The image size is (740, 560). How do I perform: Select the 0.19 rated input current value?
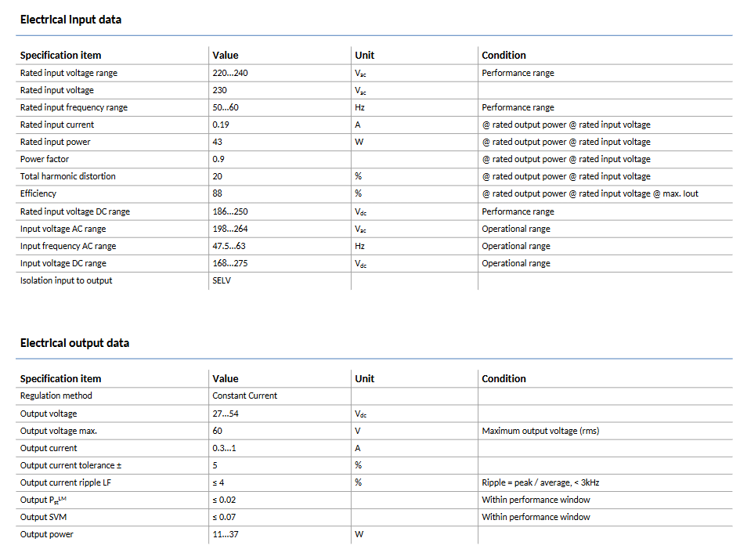(221, 125)
